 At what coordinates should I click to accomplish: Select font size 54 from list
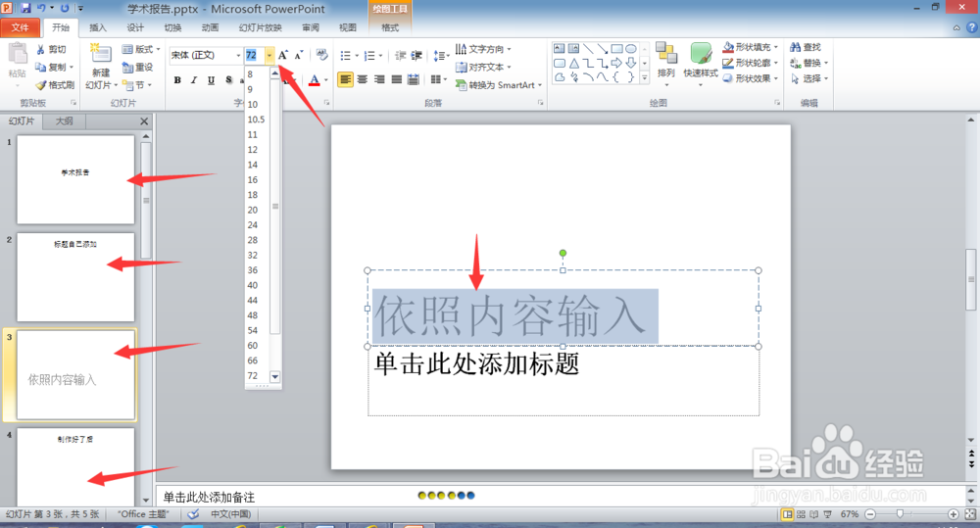253,330
